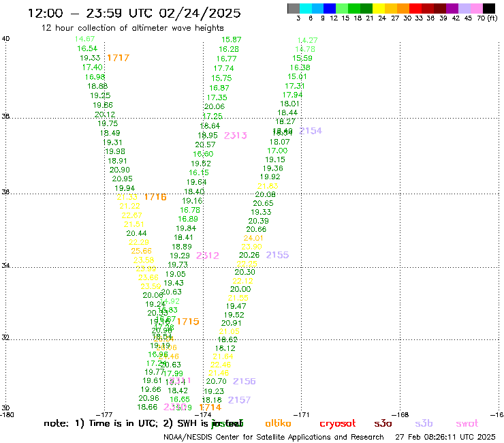Click the 's3a' satellite legend label

[x=383, y=423]
